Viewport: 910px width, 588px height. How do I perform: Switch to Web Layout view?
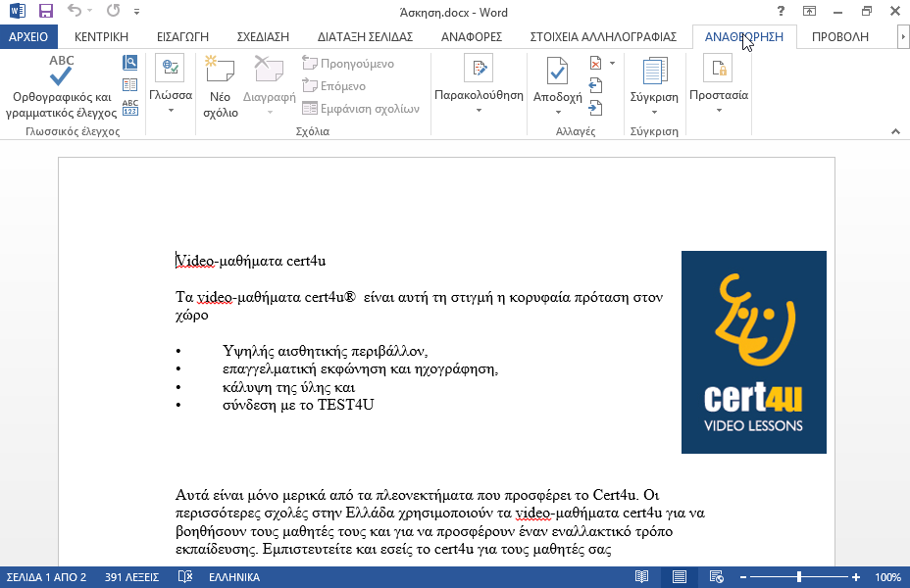pos(716,577)
